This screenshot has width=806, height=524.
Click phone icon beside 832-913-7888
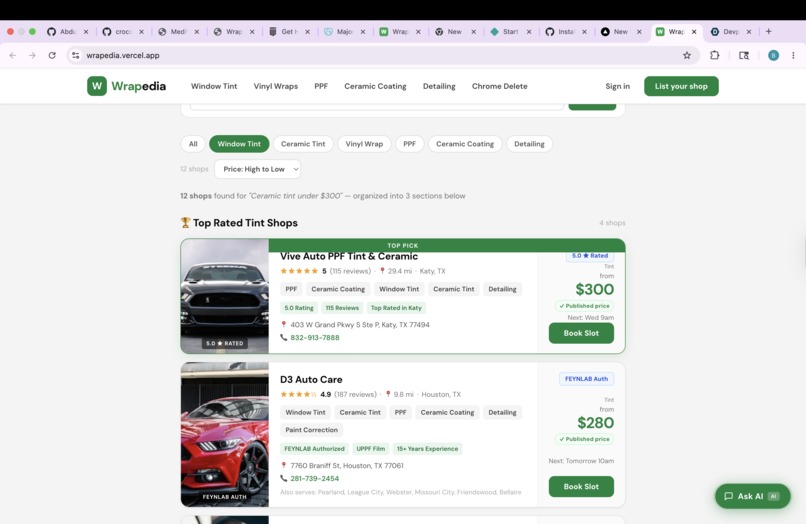[x=283, y=337]
